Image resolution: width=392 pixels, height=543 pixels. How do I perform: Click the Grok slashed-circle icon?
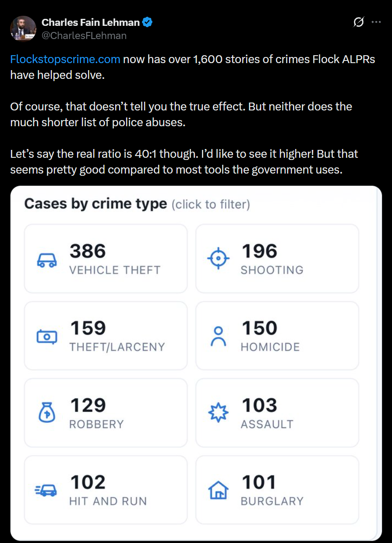(358, 22)
